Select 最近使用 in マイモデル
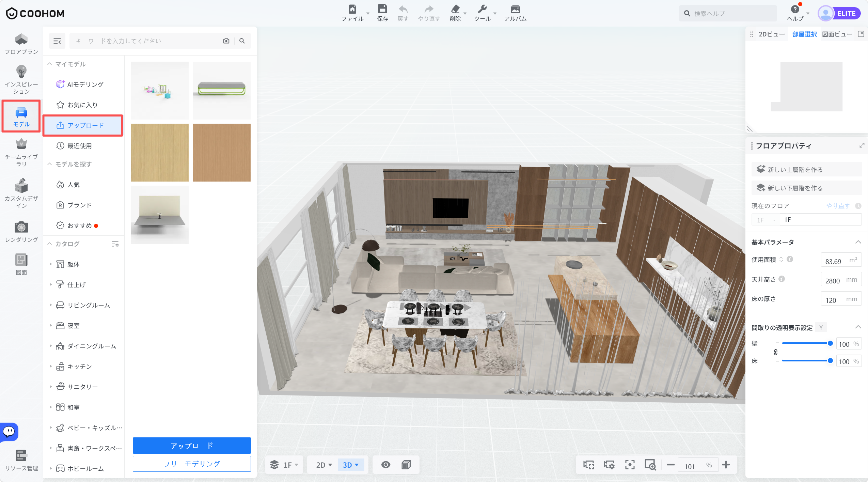This screenshot has height=482, width=868. point(83,146)
